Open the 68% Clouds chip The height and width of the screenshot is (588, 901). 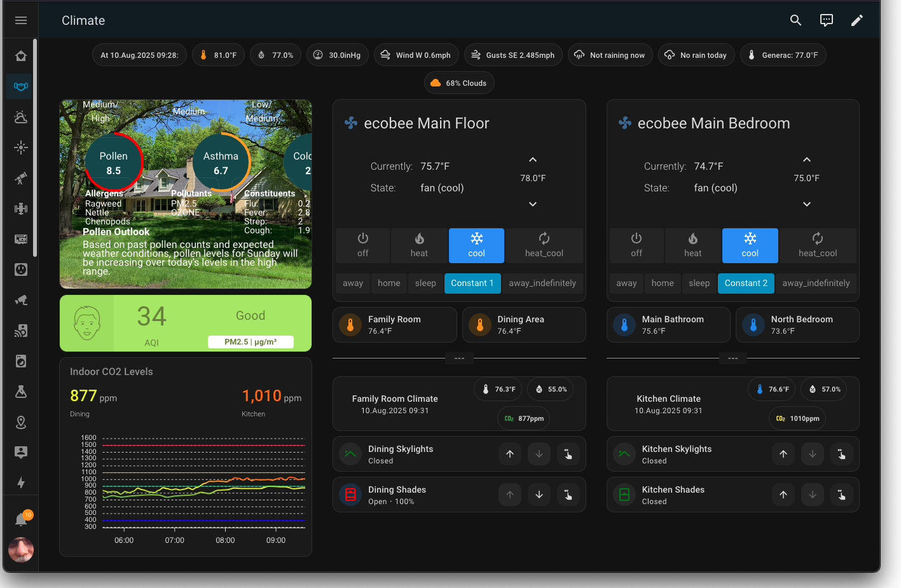[459, 83]
